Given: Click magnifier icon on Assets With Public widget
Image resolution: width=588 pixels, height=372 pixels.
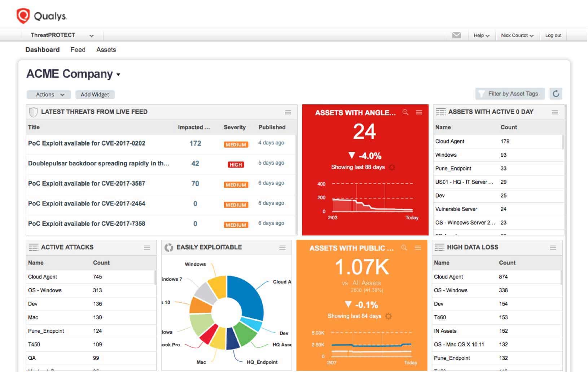Looking at the screenshot, I should 404,248.
